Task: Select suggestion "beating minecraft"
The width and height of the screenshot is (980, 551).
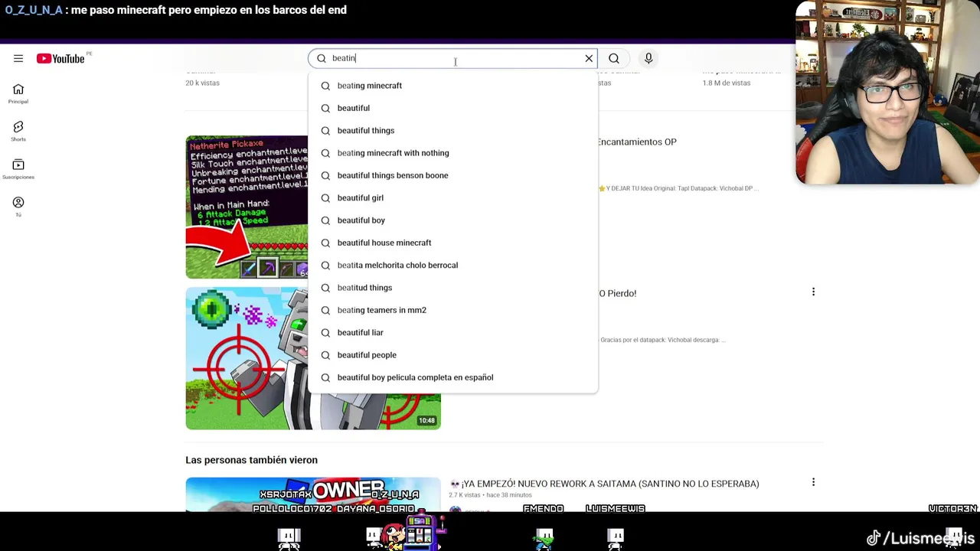Action: [x=452, y=86]
